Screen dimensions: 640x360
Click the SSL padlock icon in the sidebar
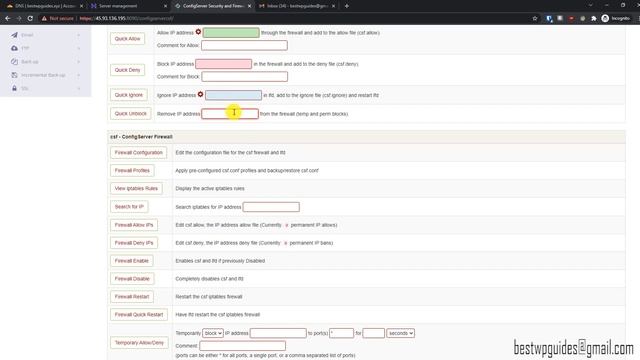click(x=14, y=88)
